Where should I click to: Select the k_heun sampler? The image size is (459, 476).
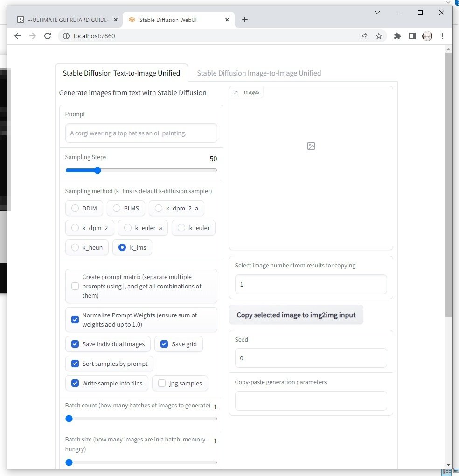pos(87,247)
